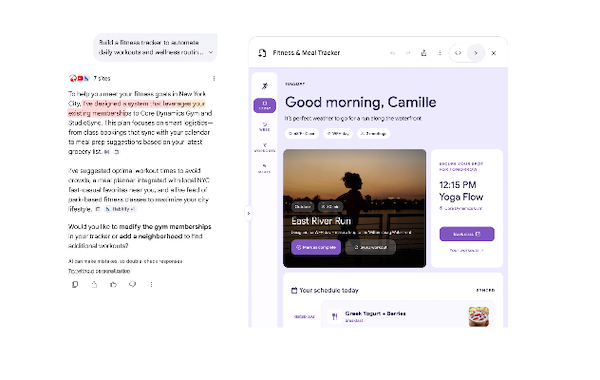
Task: Click the citation icon after 'lifestyle.'
Action: [98, 209]
